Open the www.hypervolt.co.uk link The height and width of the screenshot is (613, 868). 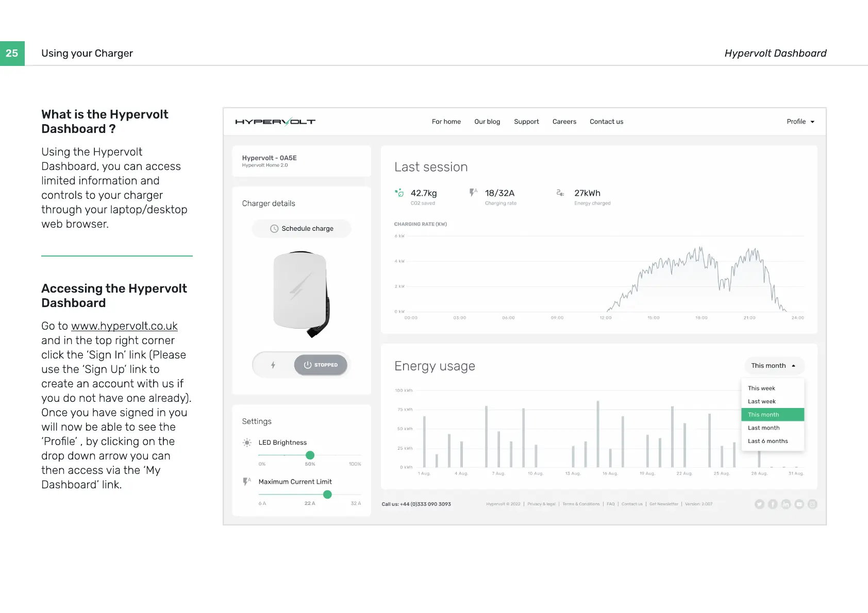coord(124,326)
